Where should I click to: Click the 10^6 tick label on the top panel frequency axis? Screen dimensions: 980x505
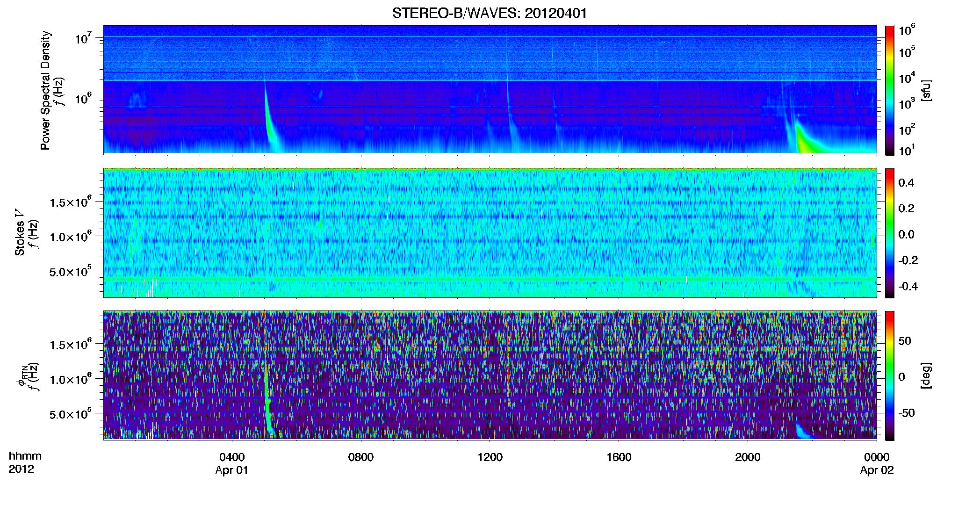83,99
